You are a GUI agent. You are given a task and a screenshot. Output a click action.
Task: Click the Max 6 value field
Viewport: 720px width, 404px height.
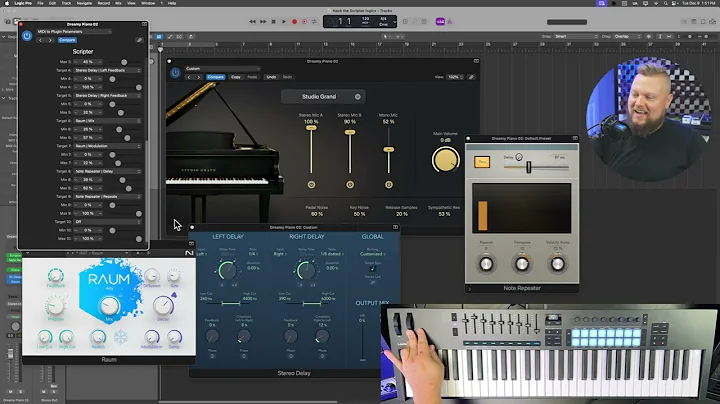point(88,138)
